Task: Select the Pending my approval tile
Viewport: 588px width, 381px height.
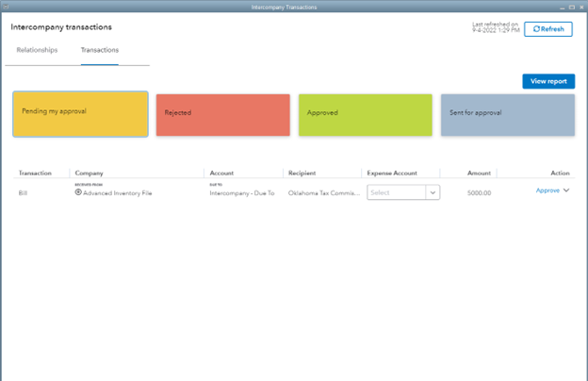Action: (x=80, y=114)
